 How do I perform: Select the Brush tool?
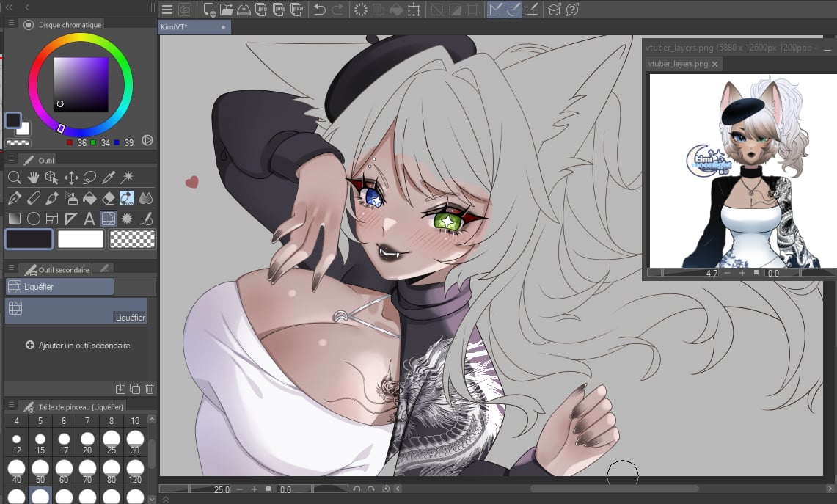[x=52, y=198]
